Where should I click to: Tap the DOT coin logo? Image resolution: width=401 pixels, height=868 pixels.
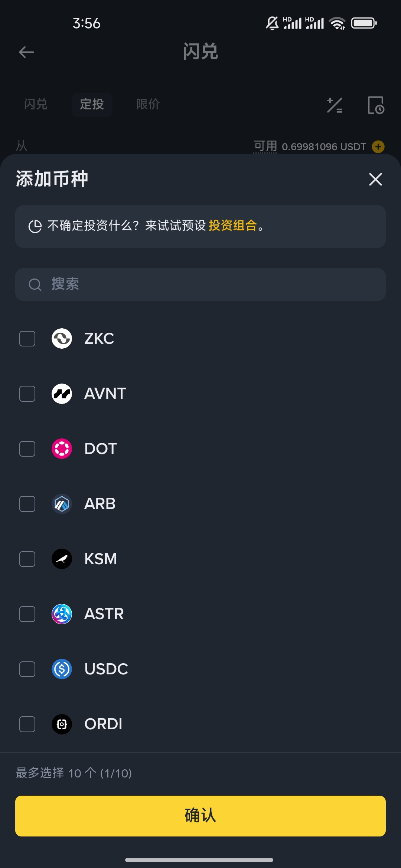(x=62, y=448)
